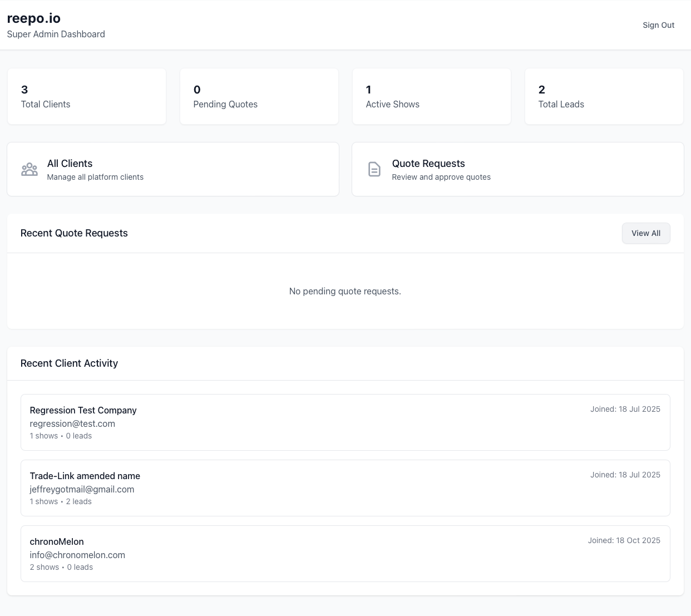Click the Recent Quote Requests heading
The width and height of the screenshot is (691, 616).
click(74, 233)
